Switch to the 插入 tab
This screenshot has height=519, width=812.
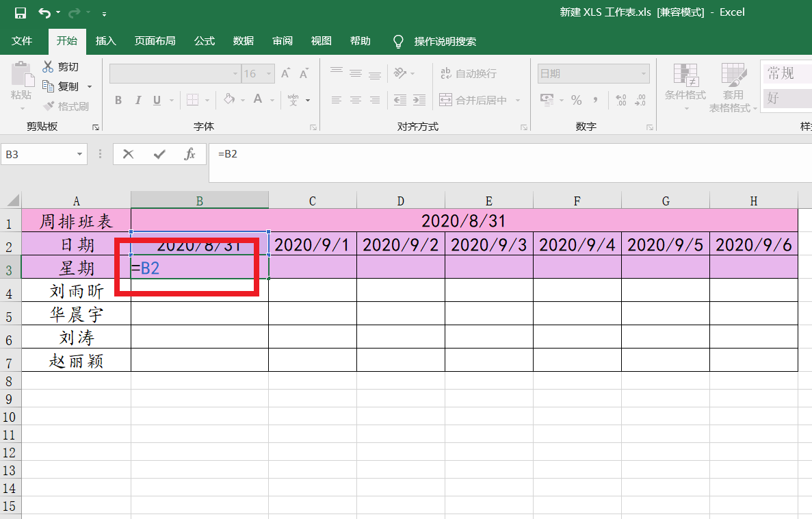105,41
